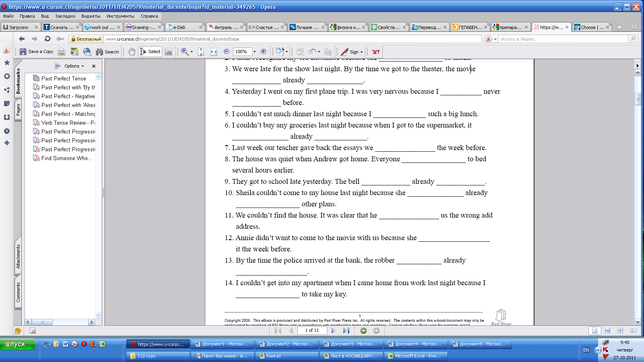Select continuous page view mode
The height and width of the screenshot is (362, 644).
point(607,331)
